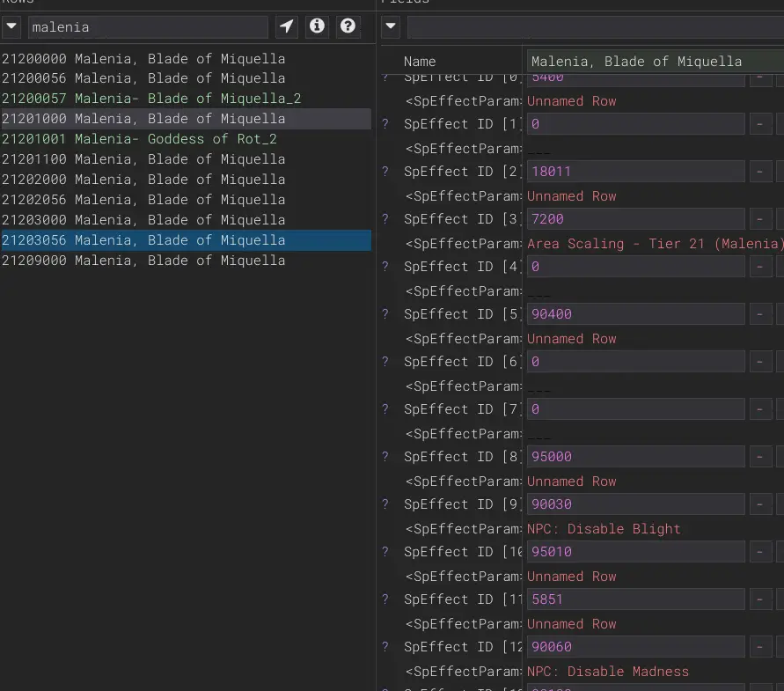Image resolution: width=784 pixels, height=691 pixels.
Task: Click help question mark beside SpEffect ID [3]
Action: [x=385, y=219]
